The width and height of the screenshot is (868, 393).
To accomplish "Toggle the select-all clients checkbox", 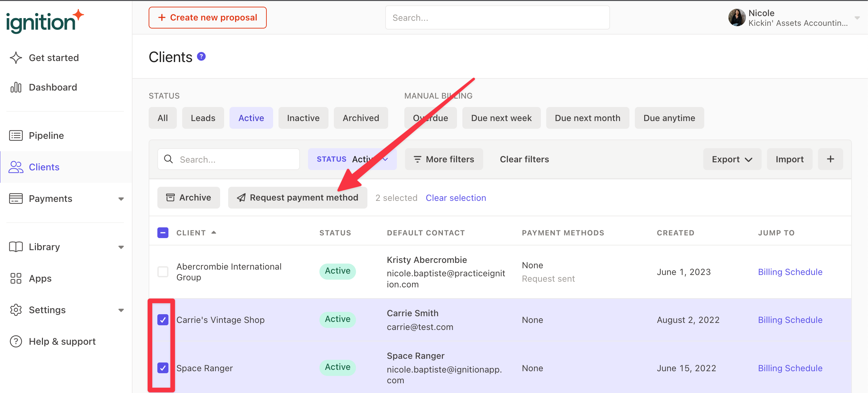I will tap(163, 233).
